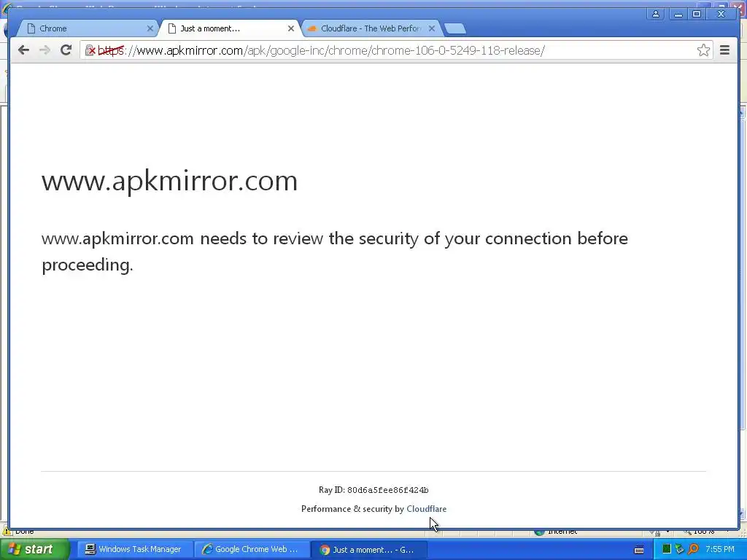Open the Chrome hamburger menu

pyautogui.click(x=724, y=50)
